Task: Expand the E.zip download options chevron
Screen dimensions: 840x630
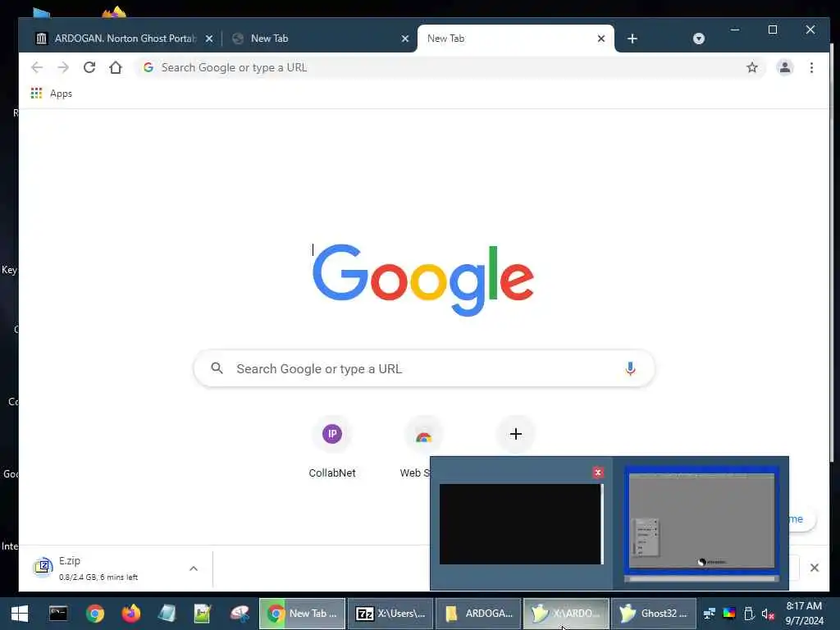Action: pyautogui.click(x=194, y=568)
